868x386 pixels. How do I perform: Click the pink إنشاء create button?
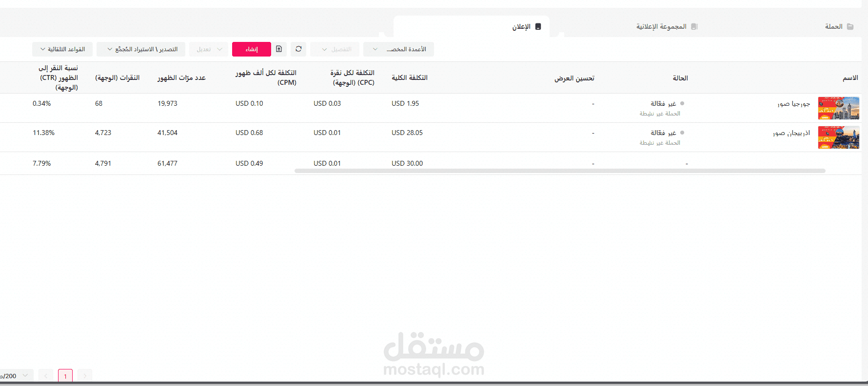pyautogui.click(x=252, y=49)
